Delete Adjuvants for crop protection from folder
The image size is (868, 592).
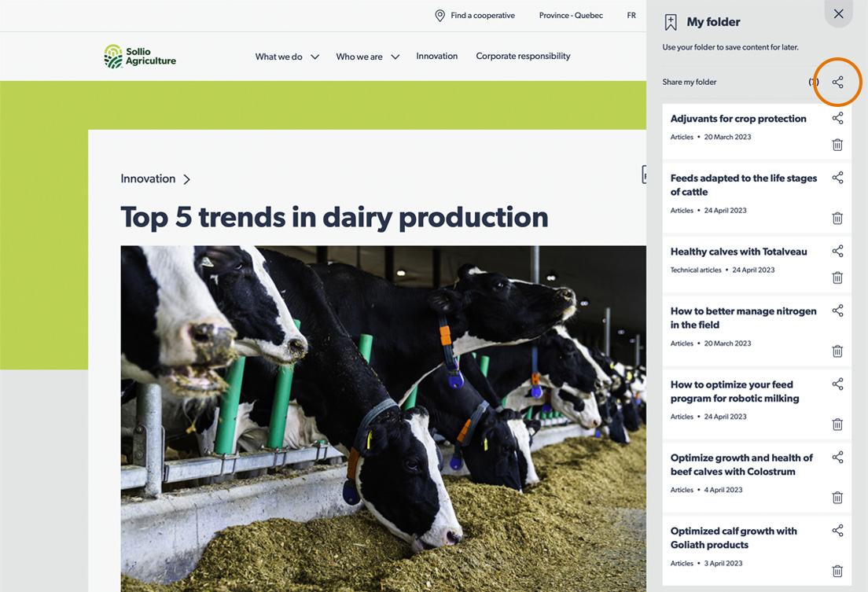tap(837, 145)
